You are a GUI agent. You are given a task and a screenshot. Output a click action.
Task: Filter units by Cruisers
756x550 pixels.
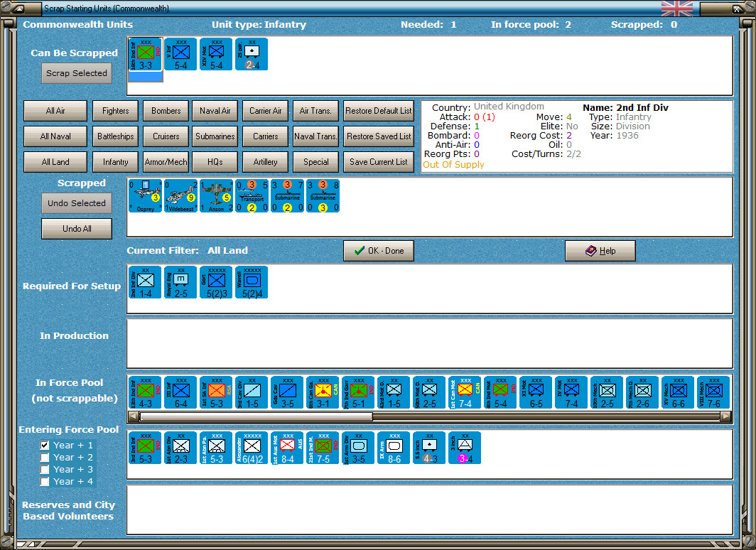[166, 136]
